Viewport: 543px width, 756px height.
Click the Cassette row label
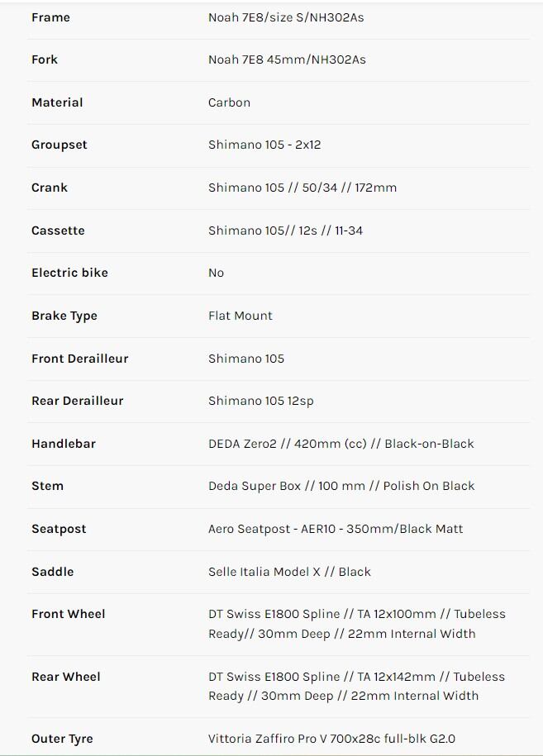58,231
